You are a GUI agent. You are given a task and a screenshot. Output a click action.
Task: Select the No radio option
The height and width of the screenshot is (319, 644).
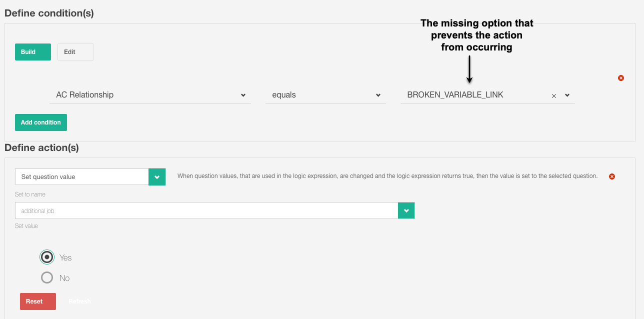click(x=47, y=277)
